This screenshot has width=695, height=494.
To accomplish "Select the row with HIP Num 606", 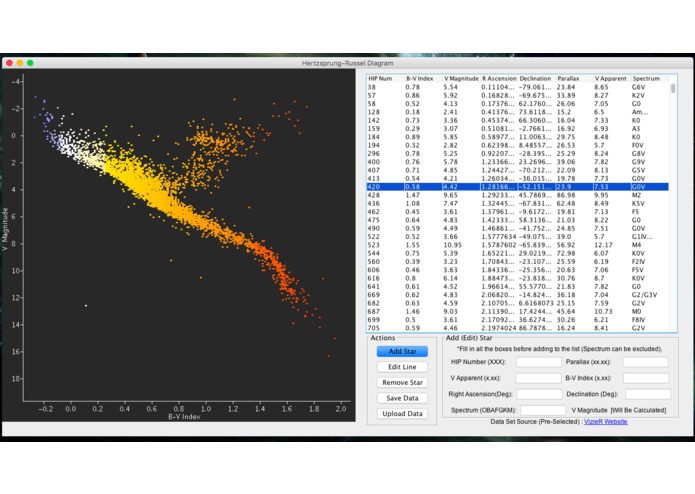I will (518, 270).
